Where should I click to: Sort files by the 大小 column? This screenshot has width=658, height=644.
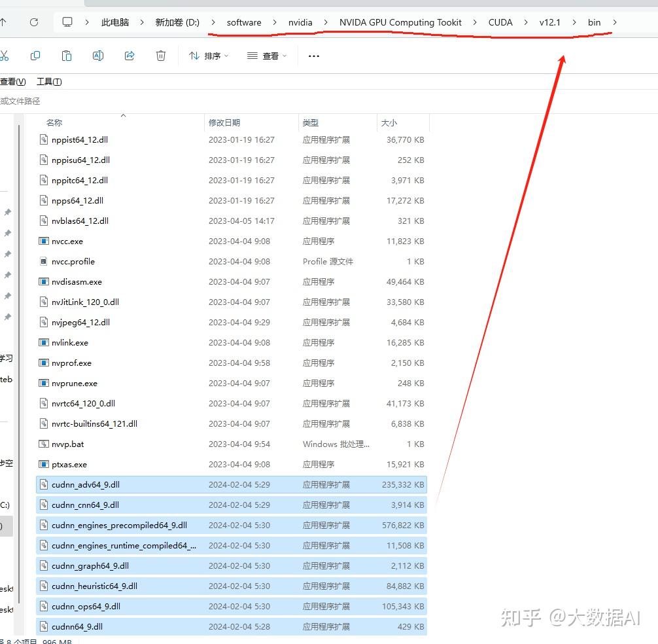[x=389, y=122]
